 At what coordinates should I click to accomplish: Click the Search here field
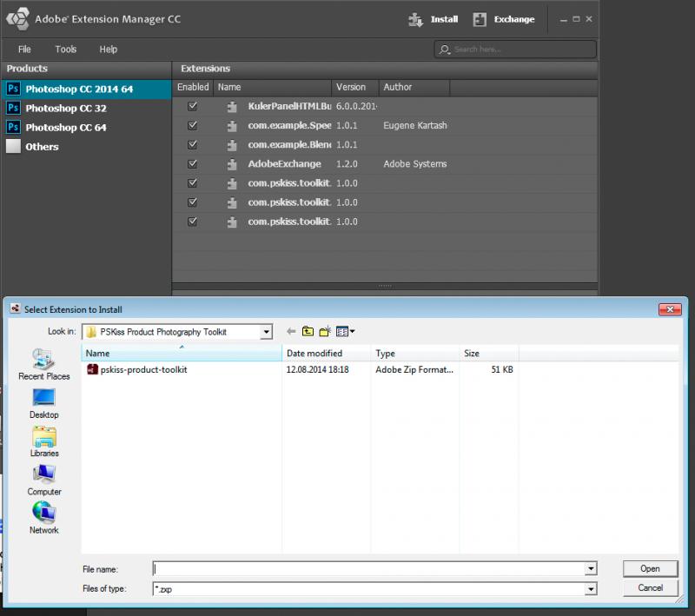click(515, 50)
